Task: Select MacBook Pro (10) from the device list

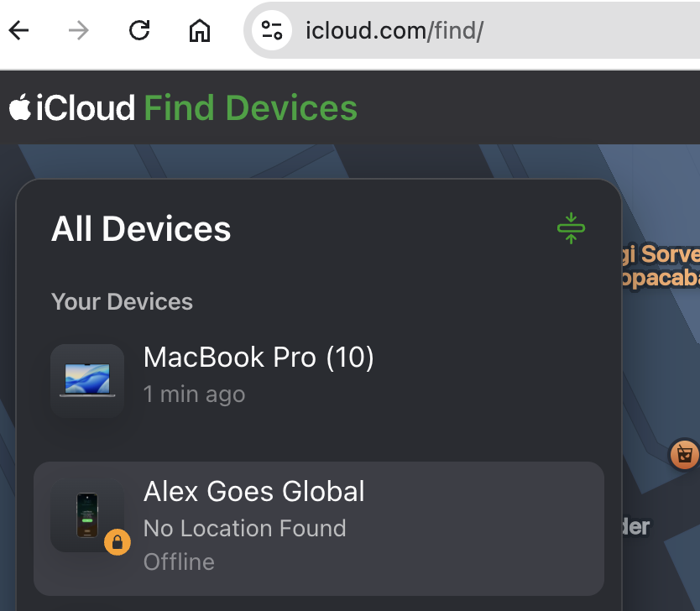Action: pyautogui.click(x=259, y=358)
